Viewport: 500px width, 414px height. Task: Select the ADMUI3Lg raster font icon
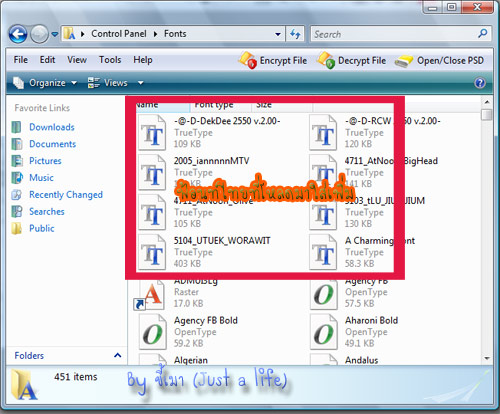(x=150, y=295)
